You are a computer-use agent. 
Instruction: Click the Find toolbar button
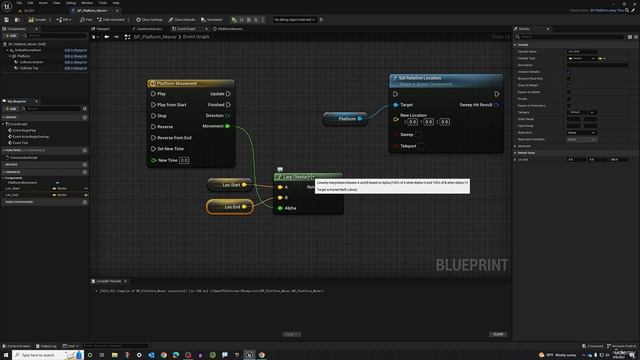pos(86,20)
